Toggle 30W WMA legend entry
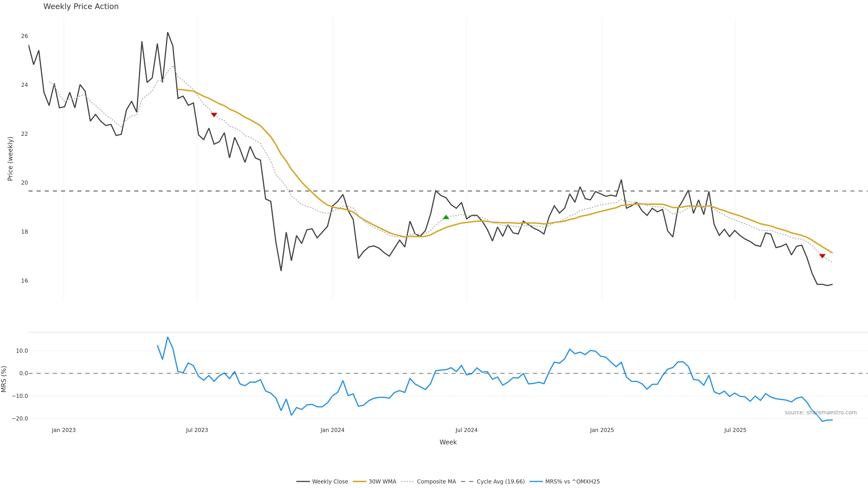 [x=382, y=482]
